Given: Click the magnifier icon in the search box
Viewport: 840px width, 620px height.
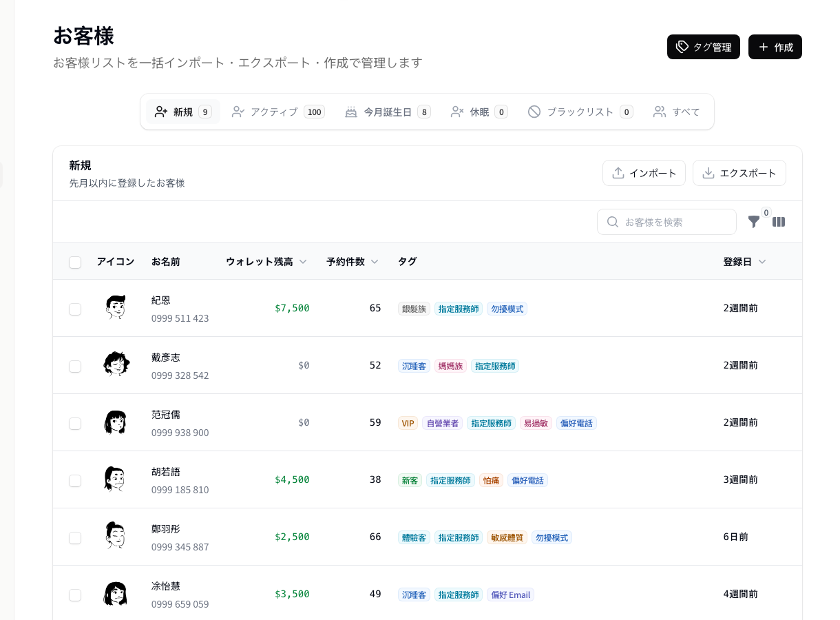Looking at the screenshot, I should point(613,222).
